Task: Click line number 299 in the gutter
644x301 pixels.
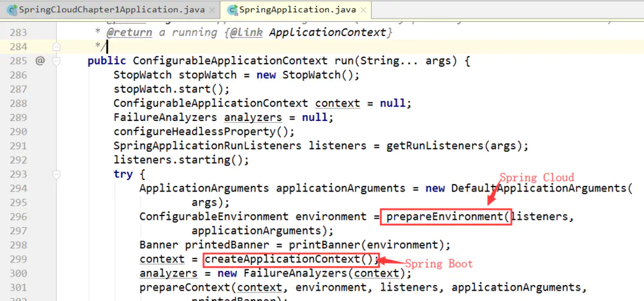Action: pos(17,259)
